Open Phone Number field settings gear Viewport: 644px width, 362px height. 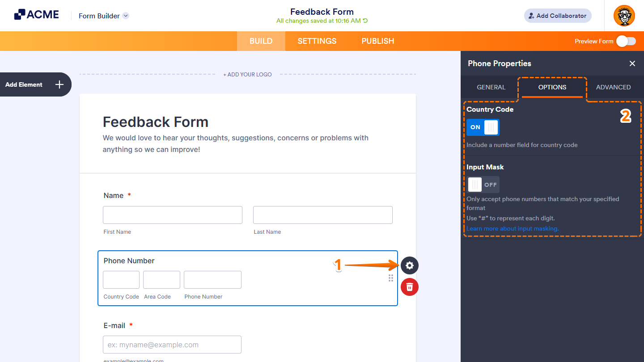[x=409, y=265]
